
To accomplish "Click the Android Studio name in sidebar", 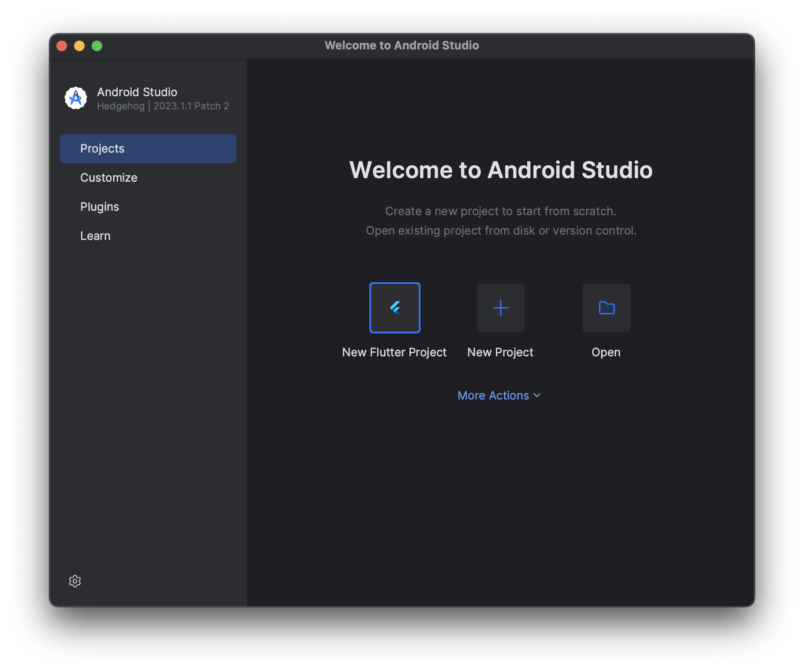I will pos(137,92).
